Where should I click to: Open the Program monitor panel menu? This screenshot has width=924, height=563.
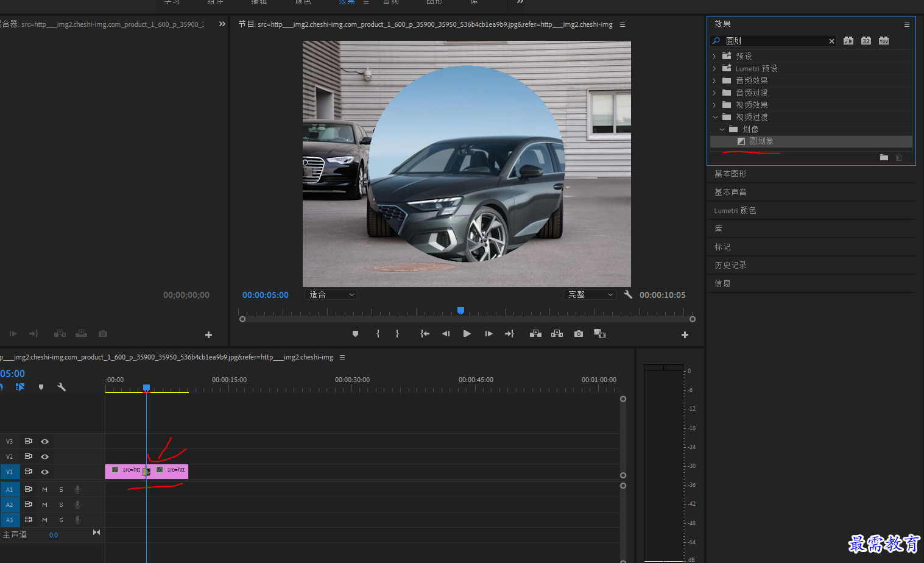(x=622, y=24)
